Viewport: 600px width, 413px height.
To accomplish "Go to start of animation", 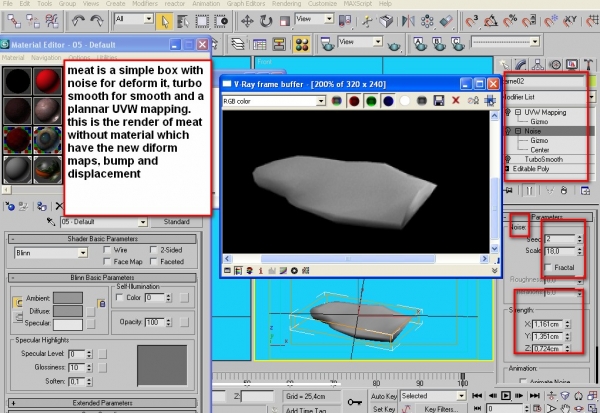I will (x=477, y=395).
